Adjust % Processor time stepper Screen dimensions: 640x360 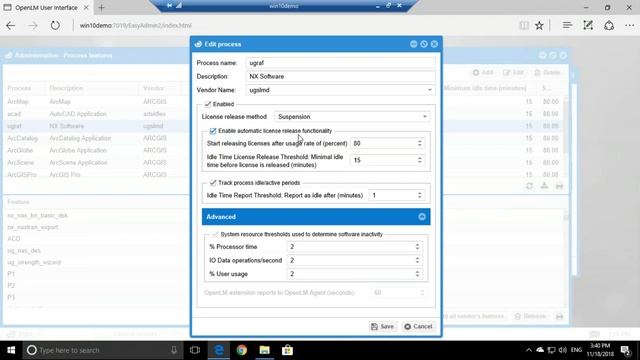417,247
